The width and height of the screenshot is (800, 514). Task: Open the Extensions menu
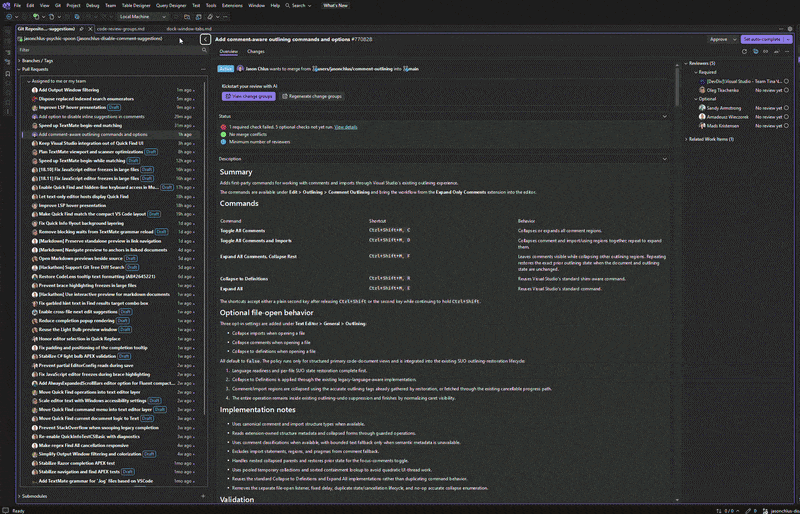232,6
